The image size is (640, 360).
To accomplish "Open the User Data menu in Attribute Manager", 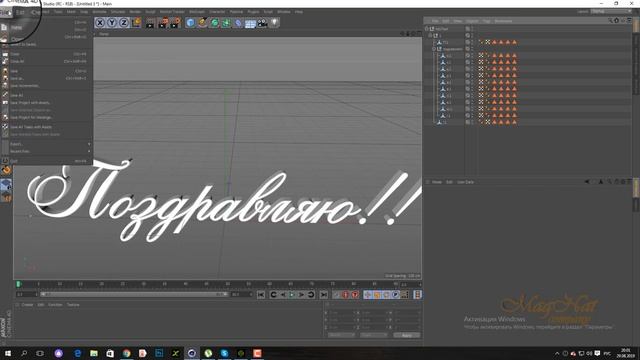I will point(465,182).
